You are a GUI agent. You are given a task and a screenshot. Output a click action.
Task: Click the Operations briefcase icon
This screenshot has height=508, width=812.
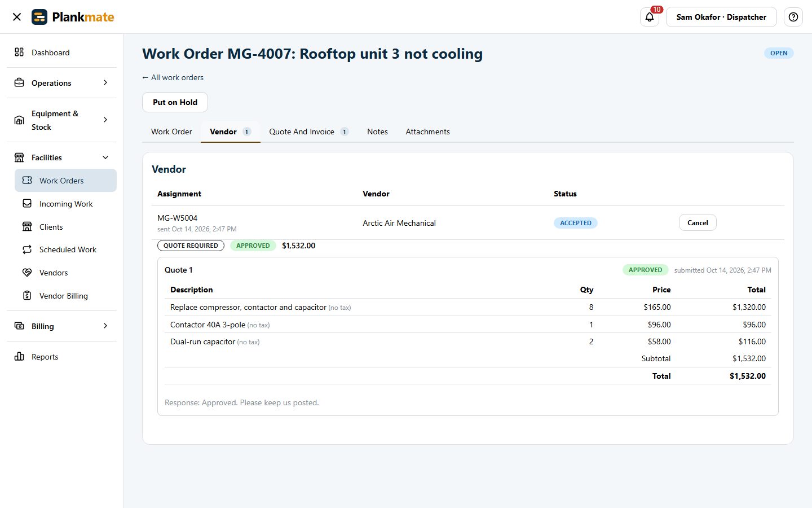tap(19, 82)
